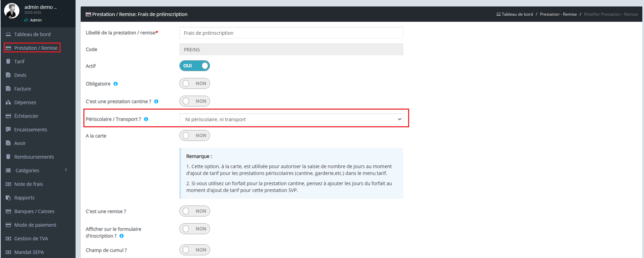Click the Libellé de la prestation field
The image size is (644, 258).
[291, 33]
